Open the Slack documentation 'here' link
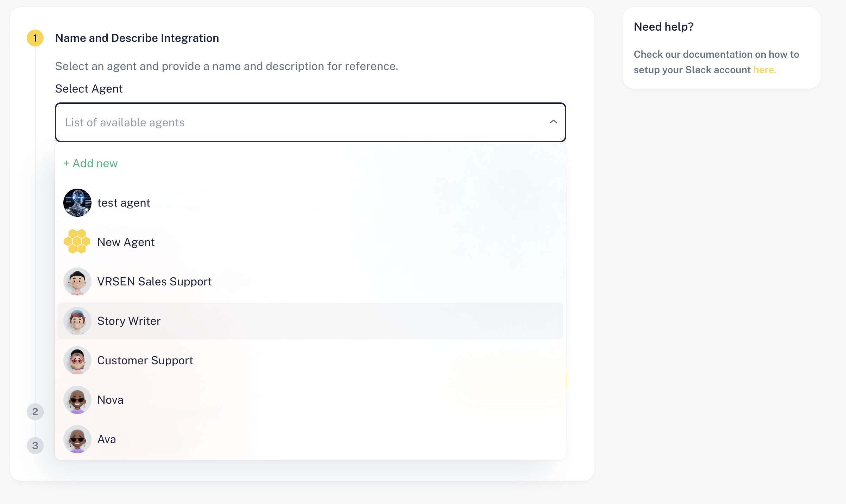This screenshot has height=504, width=846. click(764, 70)
